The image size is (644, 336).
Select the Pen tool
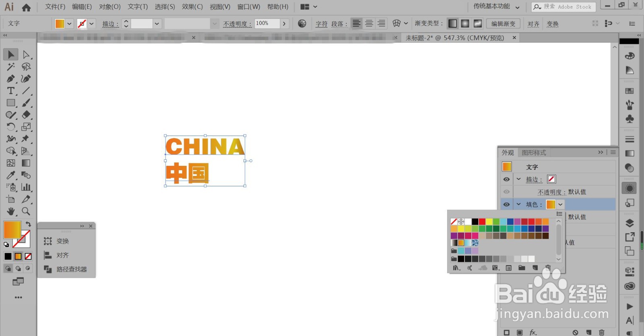click(11, 78)
